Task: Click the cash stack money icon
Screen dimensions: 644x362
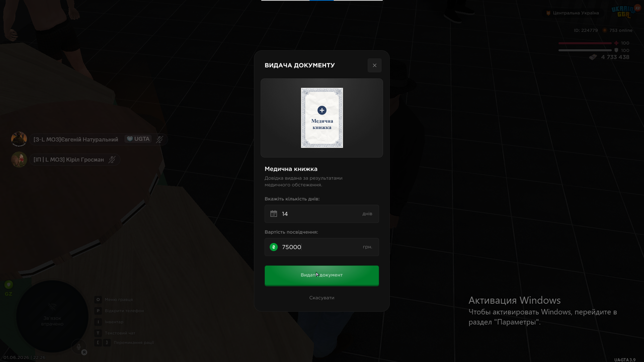Action: [x=593, y=57]
